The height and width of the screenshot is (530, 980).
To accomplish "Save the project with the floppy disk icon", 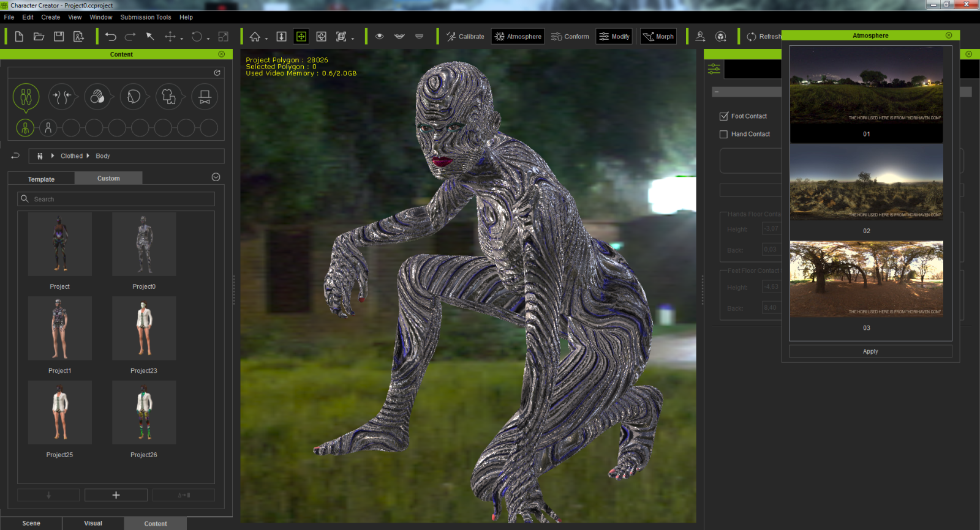I will [x=59, y=37].
